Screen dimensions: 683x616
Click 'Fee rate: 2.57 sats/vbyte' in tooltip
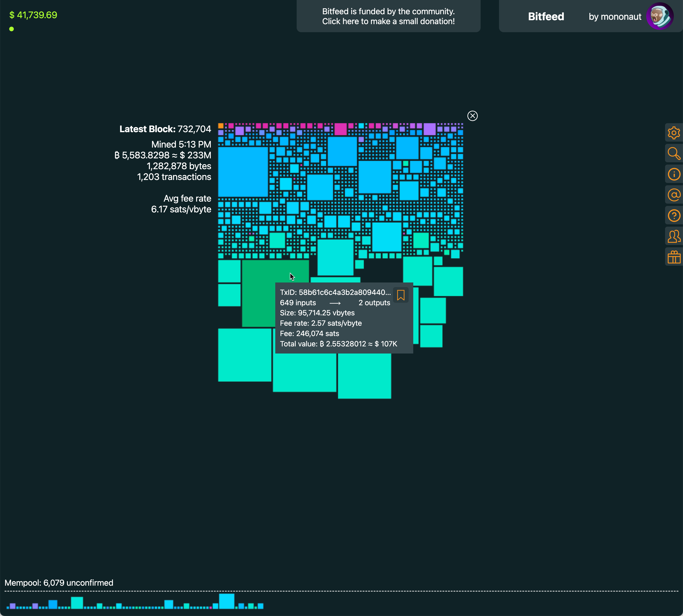point(321,323)
